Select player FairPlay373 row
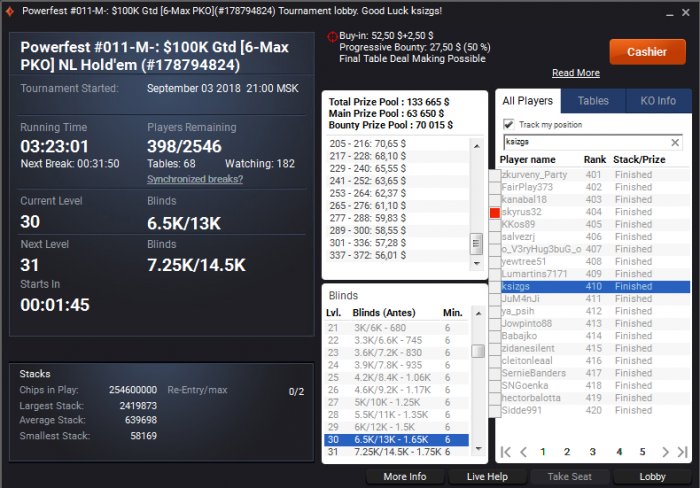Screen dimensions: 700x488 (x=595, y=187)
